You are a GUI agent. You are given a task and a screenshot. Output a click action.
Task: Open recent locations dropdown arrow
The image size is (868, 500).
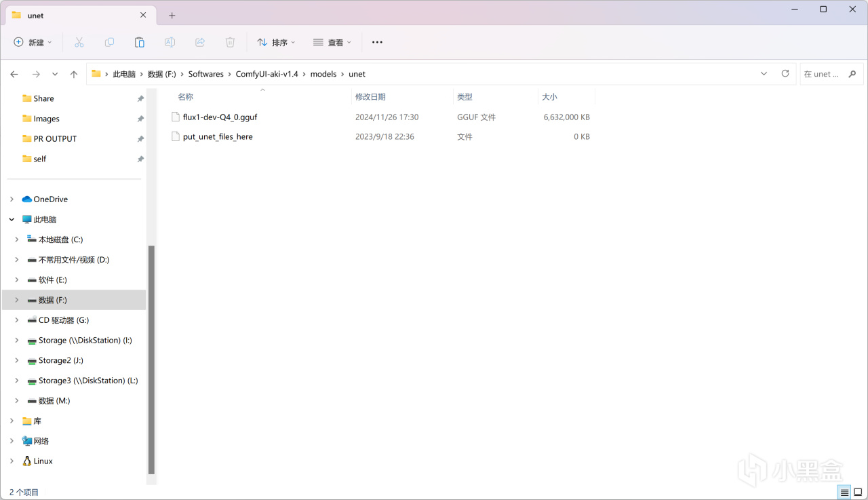(x=55, y=74)
